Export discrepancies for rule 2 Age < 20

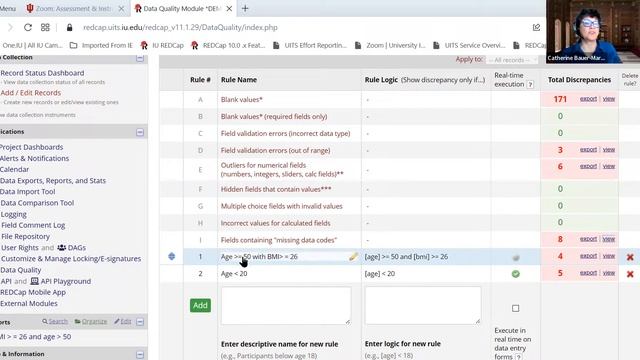[x=588, y=273]
